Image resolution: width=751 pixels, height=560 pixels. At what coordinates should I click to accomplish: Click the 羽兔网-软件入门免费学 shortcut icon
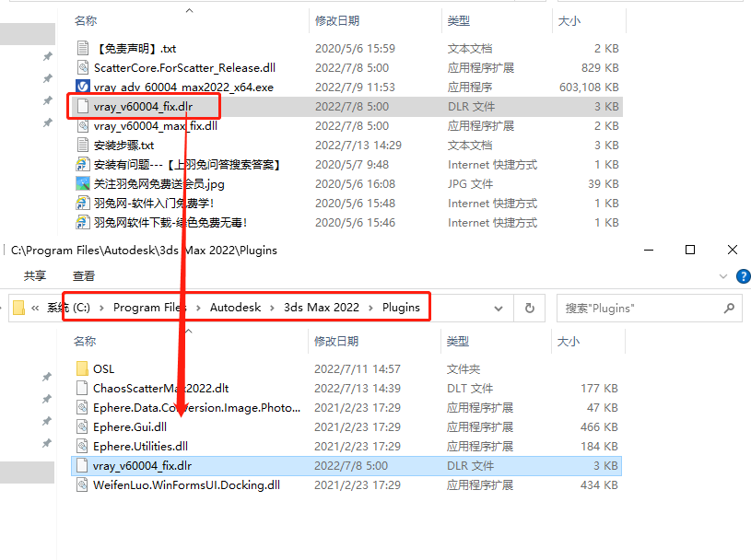pos(83,204)
